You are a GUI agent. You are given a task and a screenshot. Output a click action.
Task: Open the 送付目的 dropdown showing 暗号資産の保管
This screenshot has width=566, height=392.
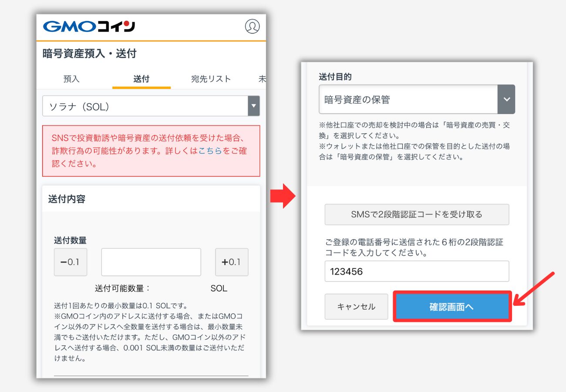click(x=408, y=99)
